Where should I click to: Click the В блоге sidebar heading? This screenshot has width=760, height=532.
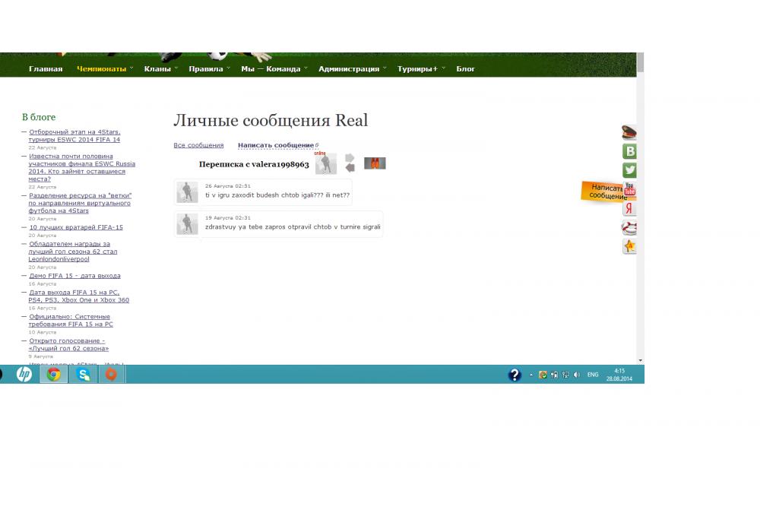click(x=39, y=117)
